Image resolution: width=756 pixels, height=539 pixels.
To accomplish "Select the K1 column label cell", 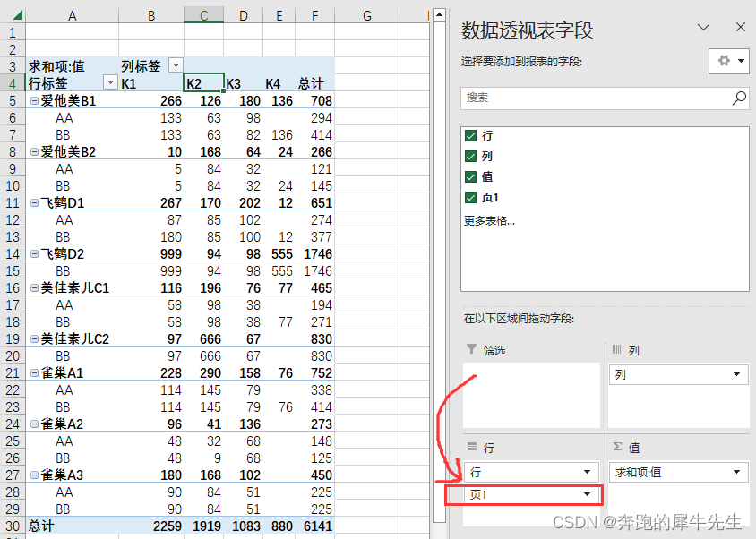I will pos(151,83).
